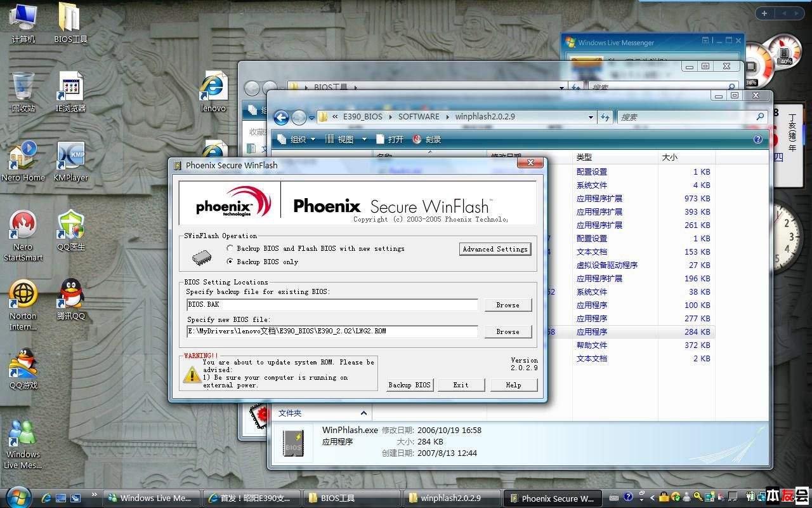Open the QQ医生 desktop shortcut
Image resolution: width=812 pixels, height=508 pixels.
point(70,231)
